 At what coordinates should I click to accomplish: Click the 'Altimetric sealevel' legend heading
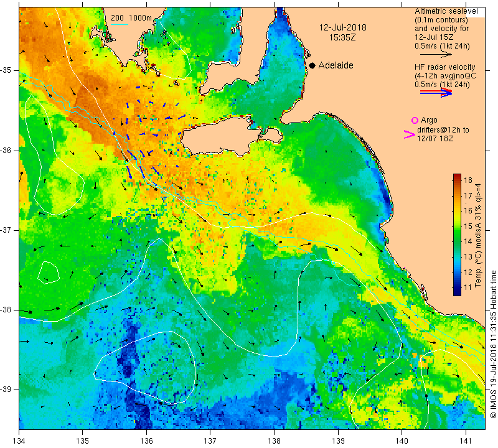(x=446, y=11)
